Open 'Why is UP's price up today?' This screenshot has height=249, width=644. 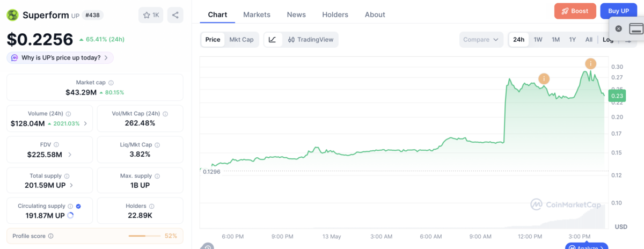[x=60, y=58]
